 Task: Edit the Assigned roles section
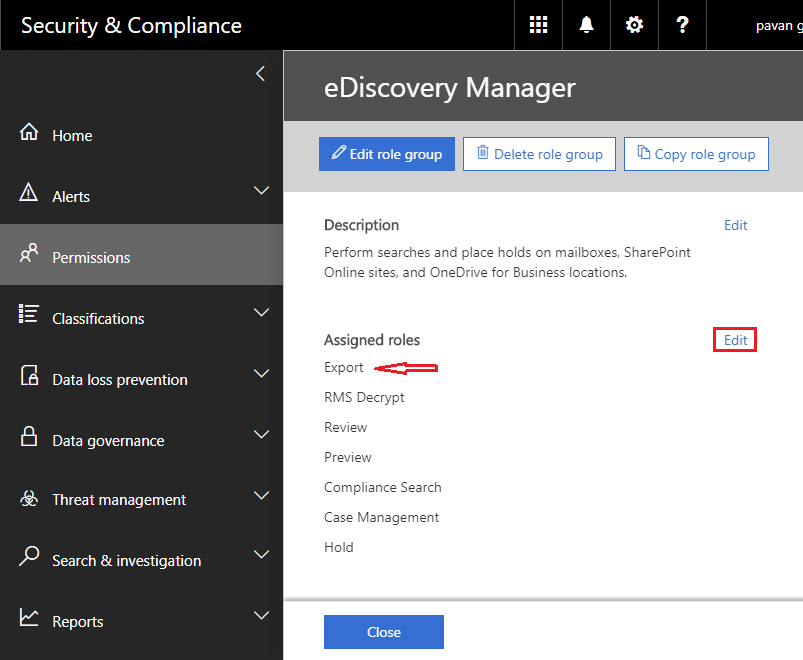tap(735, 340)
